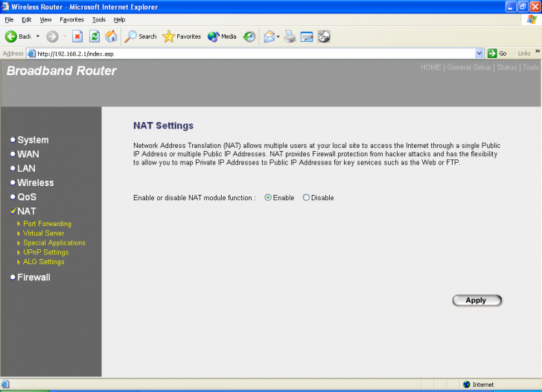Open ALG Settings submenu link
The image size is (542, 392).
(43, 262)
